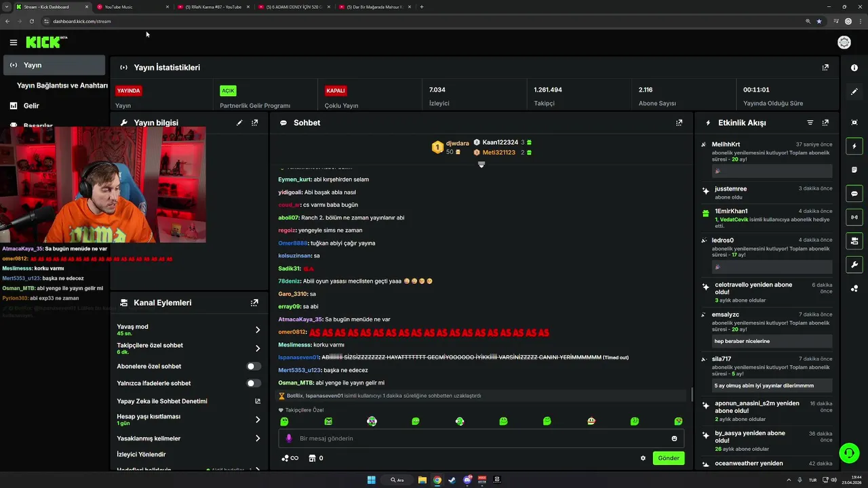Toggle the chat bubble panel button in sidebar
Image resolution: width=868 pixels, height=488 pixels.
[x=854, y=194]
